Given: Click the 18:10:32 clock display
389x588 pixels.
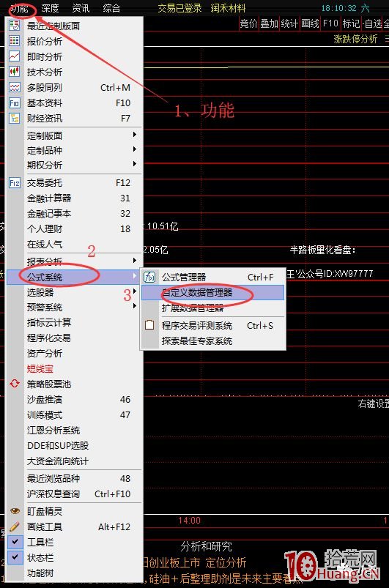Looking at the screenshot, I should 339,8.
